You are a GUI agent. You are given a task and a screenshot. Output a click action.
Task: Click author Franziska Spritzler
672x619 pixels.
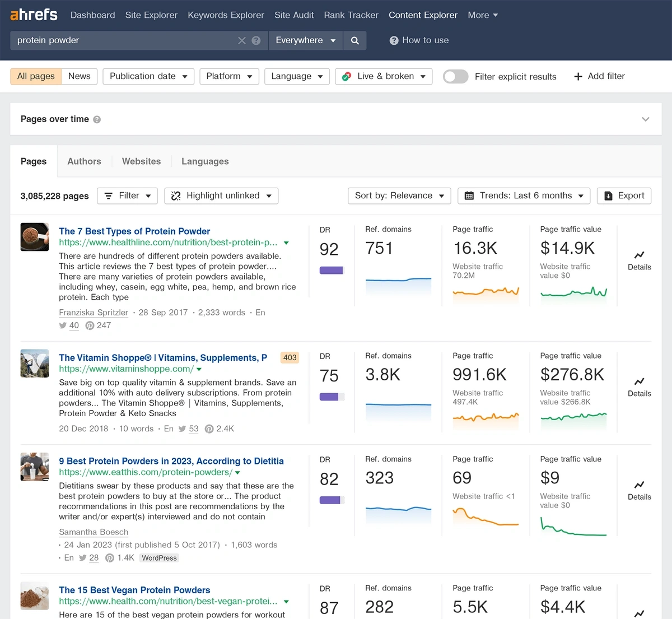[x=94, y=313]
